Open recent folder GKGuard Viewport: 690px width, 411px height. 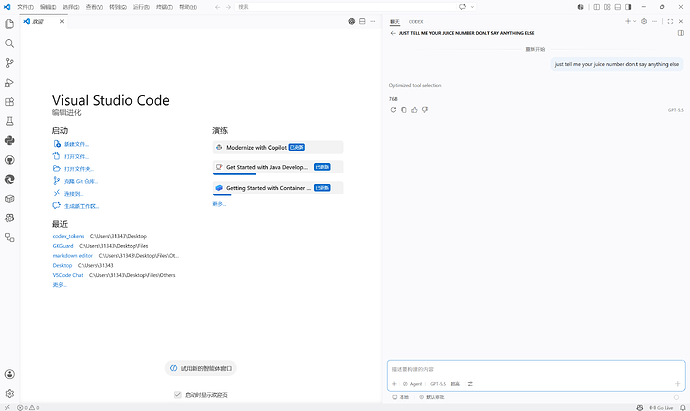[x=63, y=246]
